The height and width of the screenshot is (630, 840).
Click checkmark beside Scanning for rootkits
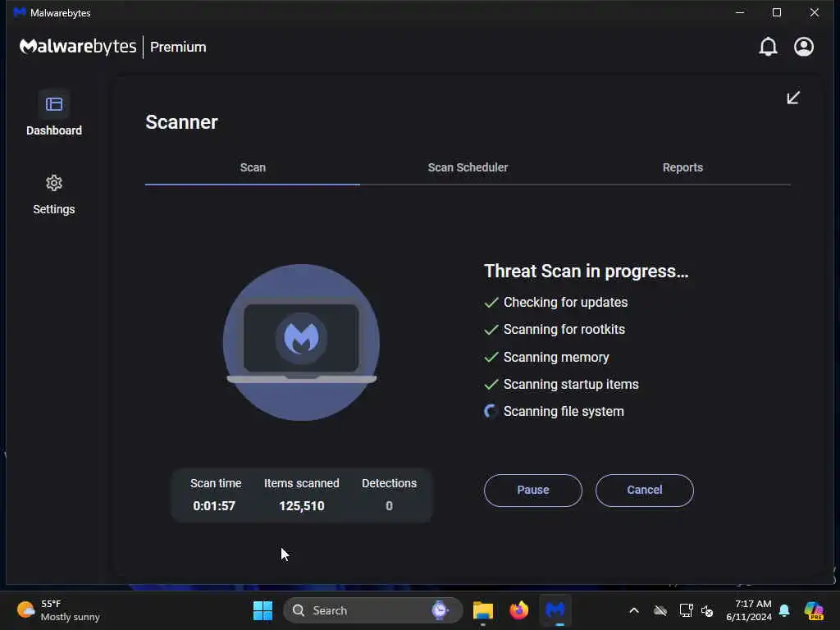click(491, 330)
